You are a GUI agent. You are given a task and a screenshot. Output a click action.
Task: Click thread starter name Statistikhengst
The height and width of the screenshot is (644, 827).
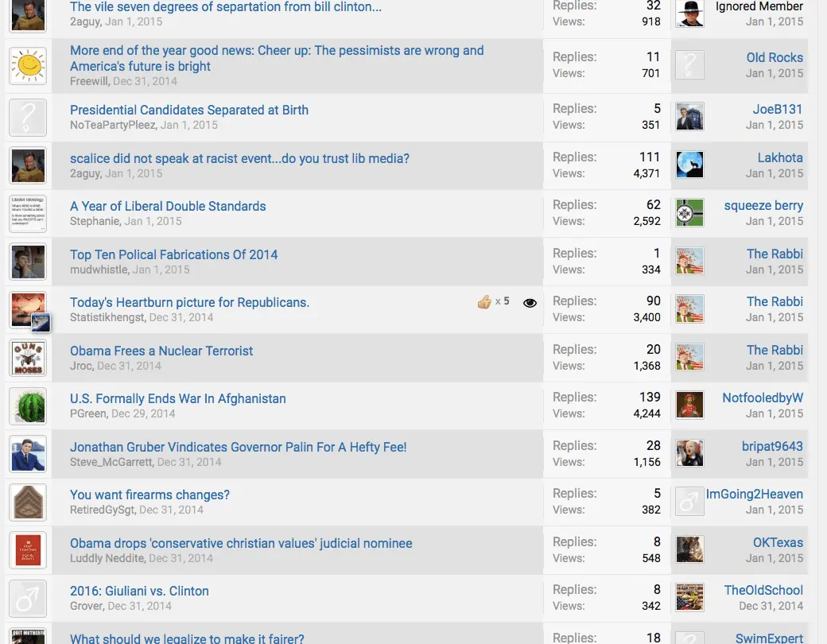pyautogui.click(x=107, y=317)
